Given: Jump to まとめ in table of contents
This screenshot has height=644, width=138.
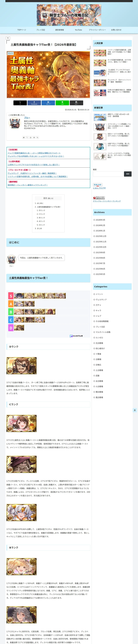Looking at the screenshot, I should click(39, 229).
